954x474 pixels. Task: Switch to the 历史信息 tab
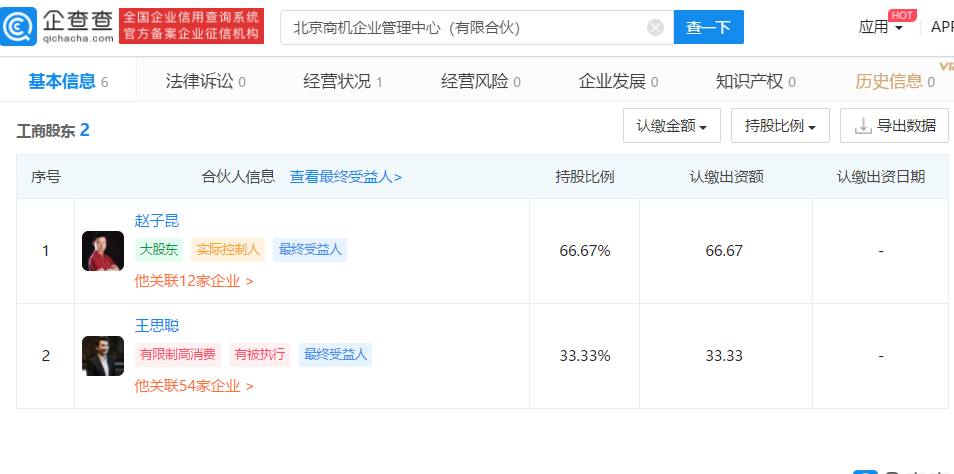(894, 81)
